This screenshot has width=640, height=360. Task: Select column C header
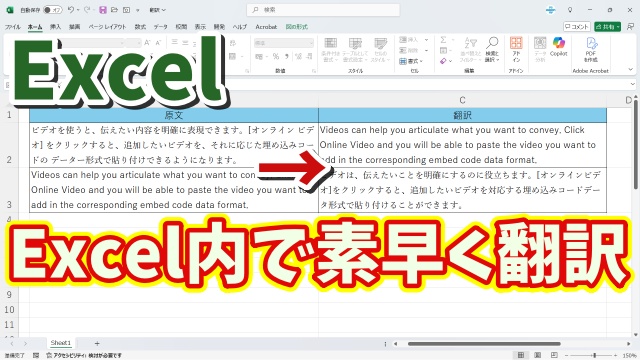click(x=462, y=100)
